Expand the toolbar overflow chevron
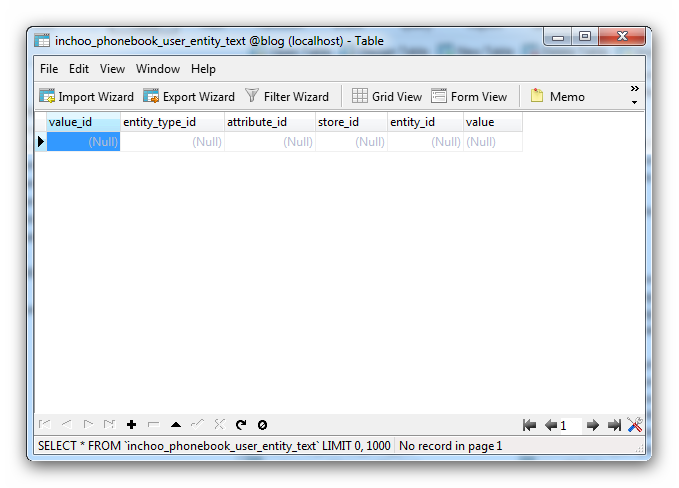679x488 pixels. (x=634, y=95)
